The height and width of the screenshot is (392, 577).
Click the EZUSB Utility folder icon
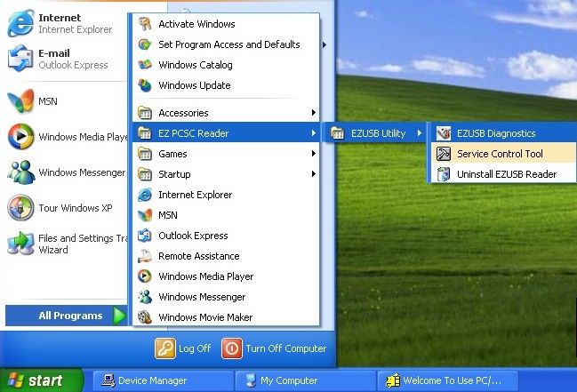pos(338,133)
